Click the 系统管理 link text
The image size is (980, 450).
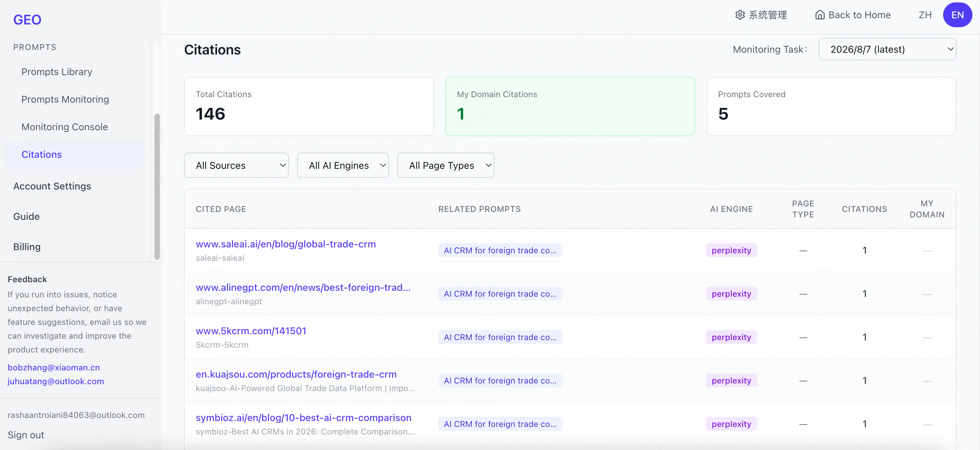click(768, 15)
